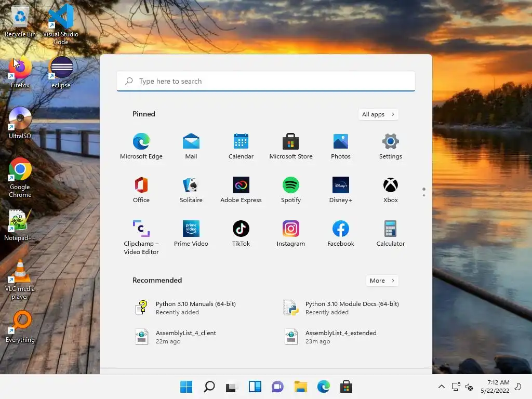Select eclipse desktop shortcut

(61, 73)
